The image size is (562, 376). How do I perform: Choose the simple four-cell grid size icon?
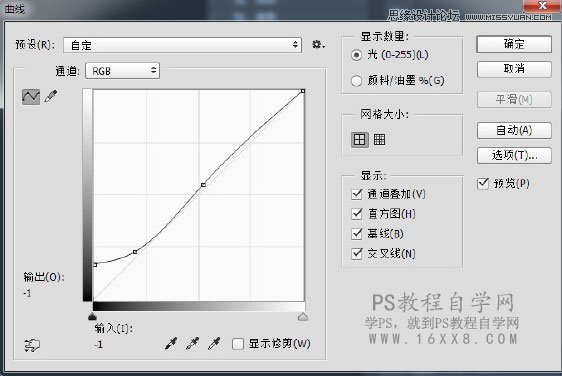tap(359, 139)
